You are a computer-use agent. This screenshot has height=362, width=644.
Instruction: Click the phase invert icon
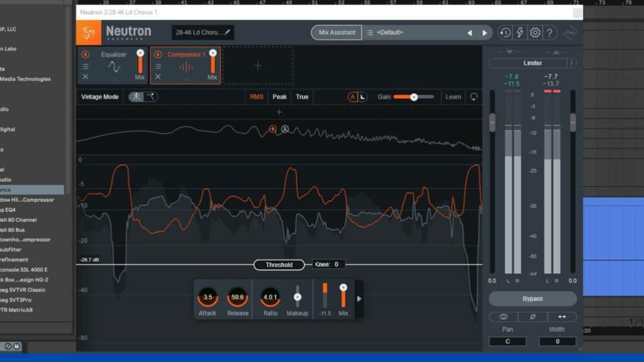533,317
